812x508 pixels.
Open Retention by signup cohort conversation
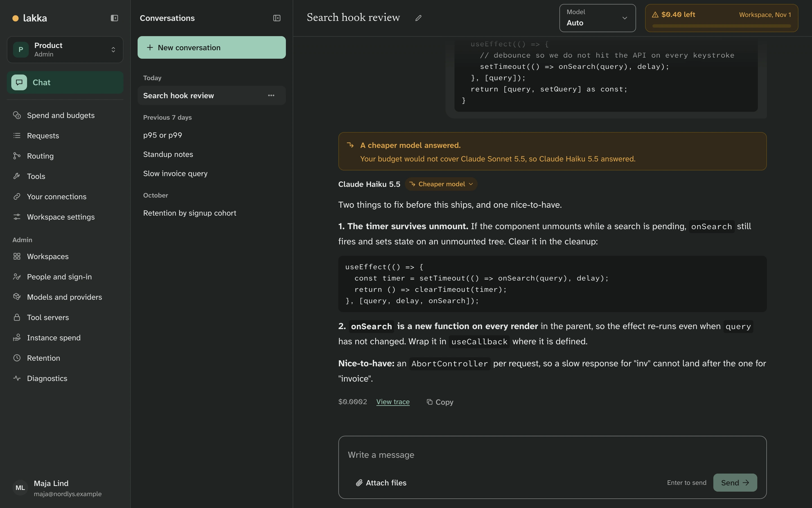212,213
